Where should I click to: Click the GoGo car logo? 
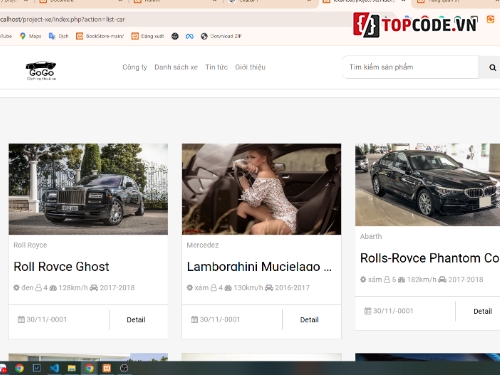point(41,71)
